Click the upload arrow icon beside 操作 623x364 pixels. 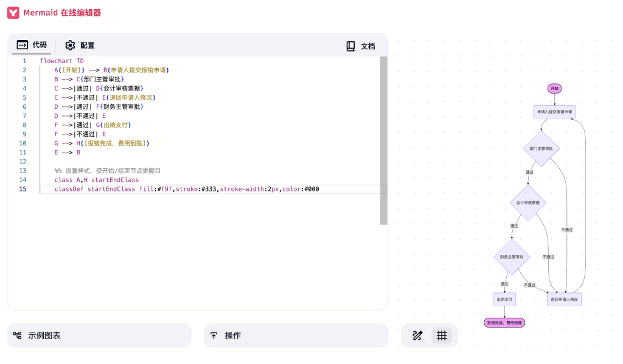[214, 335]
